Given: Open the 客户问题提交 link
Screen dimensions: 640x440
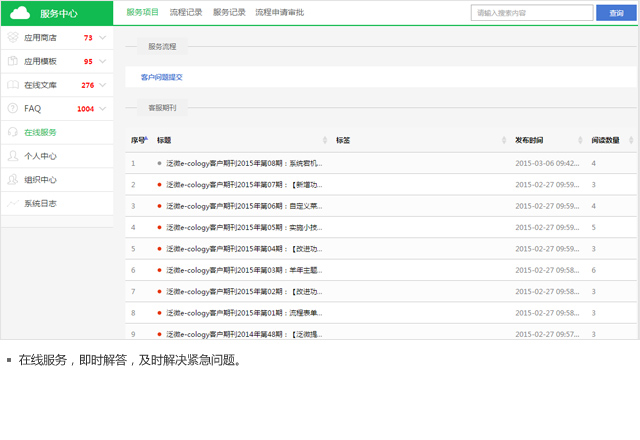Looking at the screenshot, I should 161,77.
